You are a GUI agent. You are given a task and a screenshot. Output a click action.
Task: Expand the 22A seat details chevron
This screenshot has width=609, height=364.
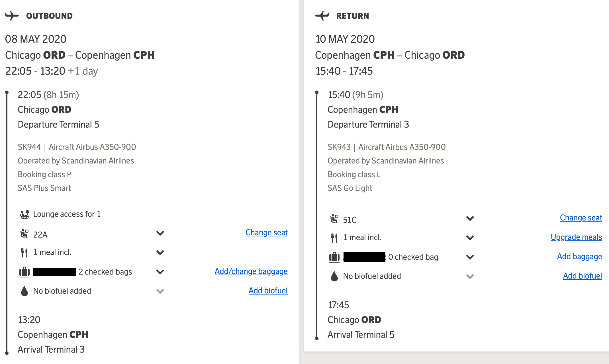[160, 233]
